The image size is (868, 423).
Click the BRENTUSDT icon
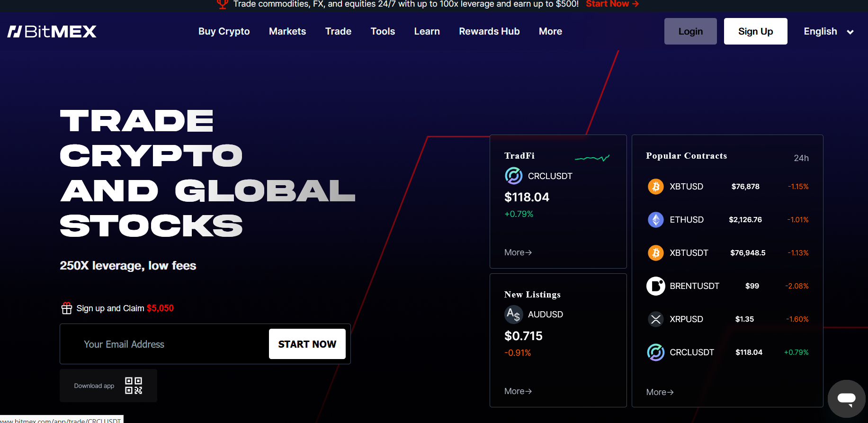tap(656, 286)
